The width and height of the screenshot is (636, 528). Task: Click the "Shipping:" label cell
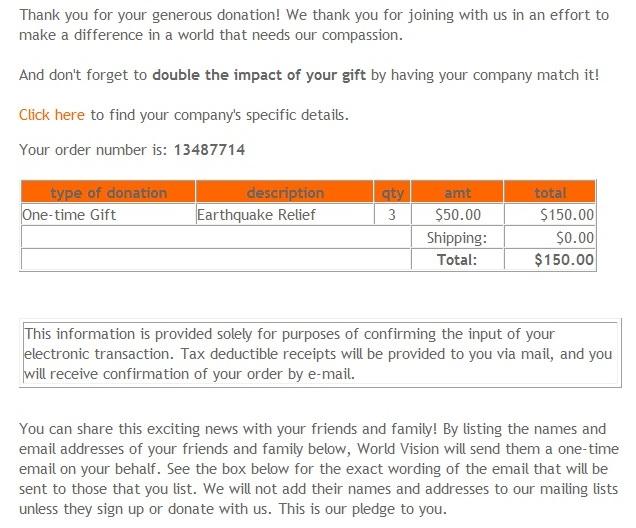[456, 238]
